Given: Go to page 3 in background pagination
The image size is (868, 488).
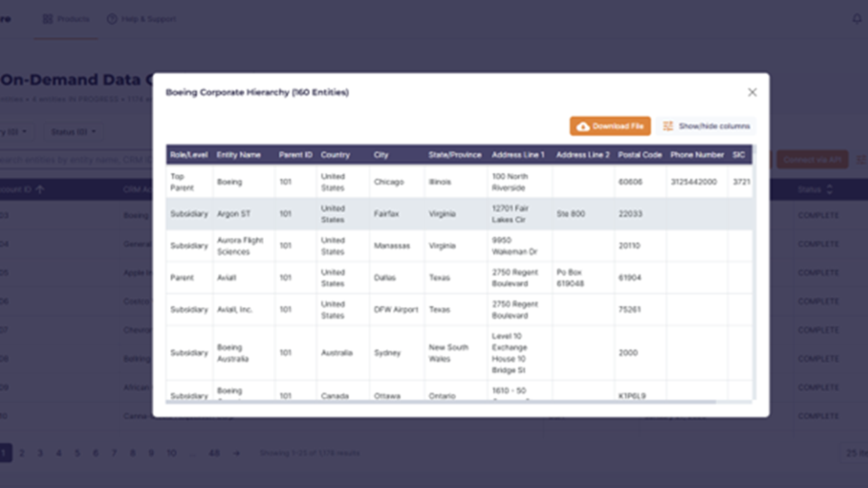Looking at the screenshot, I should point(40,453).
